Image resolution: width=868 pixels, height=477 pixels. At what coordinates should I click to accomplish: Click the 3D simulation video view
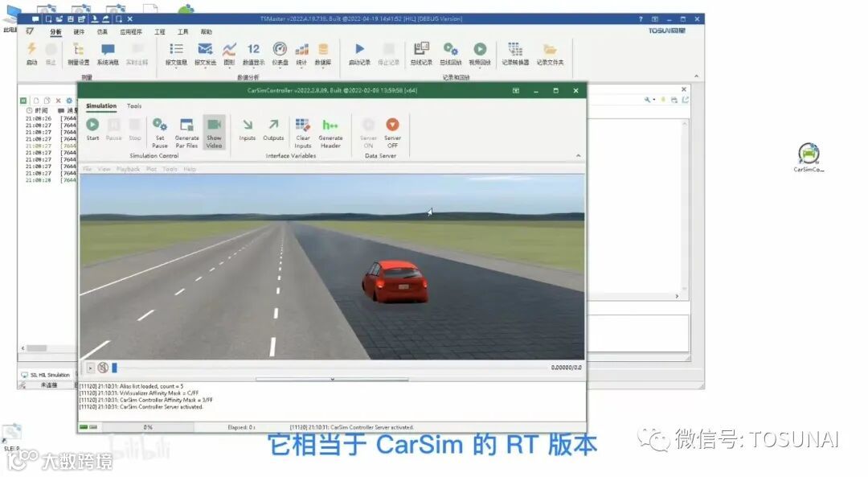click(332, 266)
